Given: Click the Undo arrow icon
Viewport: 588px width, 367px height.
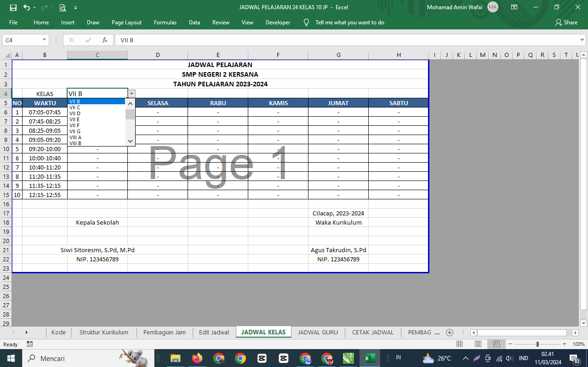Looking at the screenshot, I should [27, 7].
